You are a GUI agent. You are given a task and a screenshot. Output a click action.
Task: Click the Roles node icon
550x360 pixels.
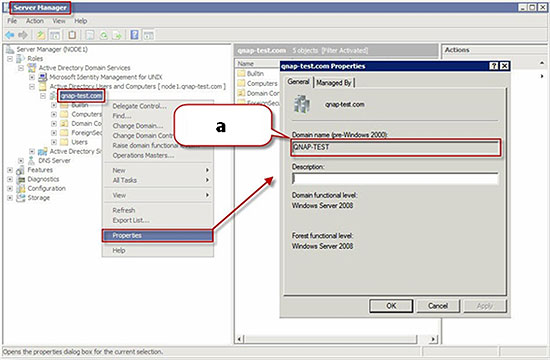tap(20, 59)
